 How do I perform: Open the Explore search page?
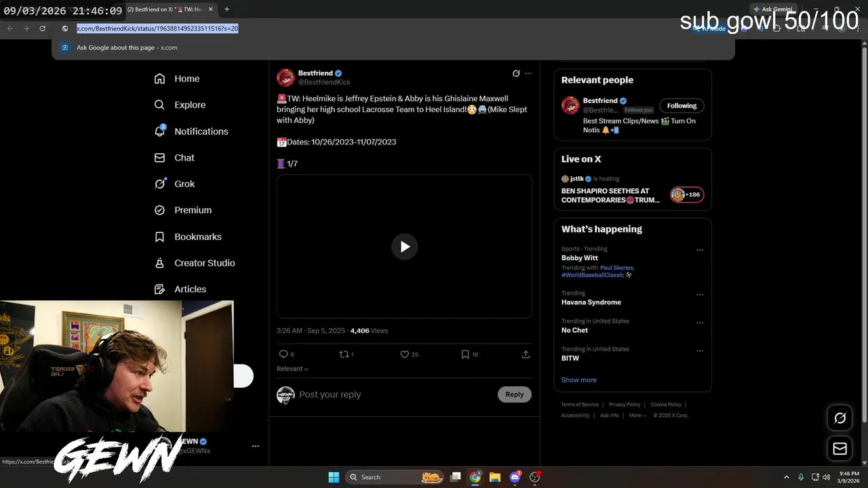point(180,105)
